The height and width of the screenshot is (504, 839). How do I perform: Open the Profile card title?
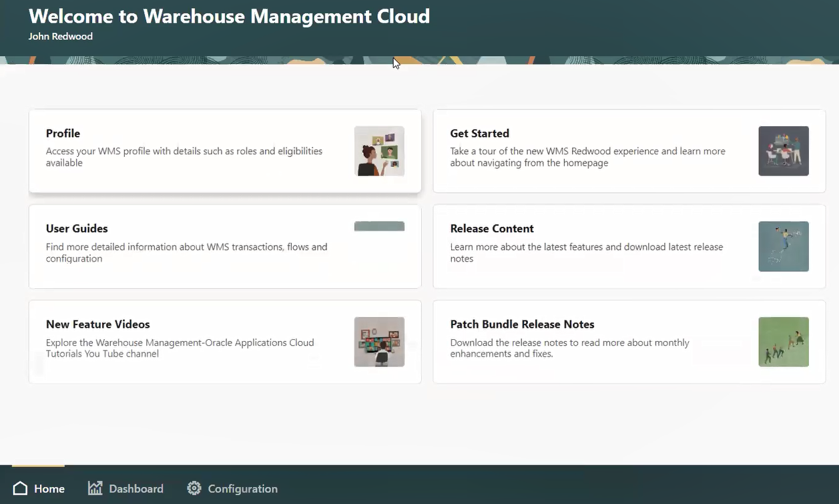pyautogui.click(x=63, y=134)
